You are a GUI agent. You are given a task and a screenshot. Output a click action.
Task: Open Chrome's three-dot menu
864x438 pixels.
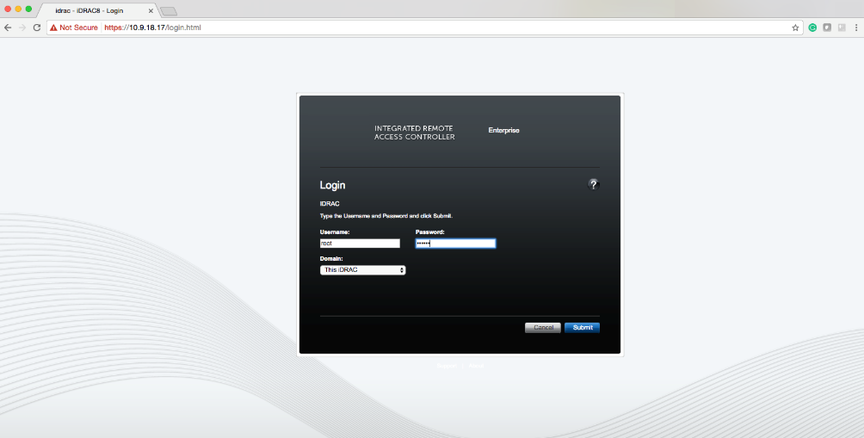pyautogui.click(x=856, y=28)
